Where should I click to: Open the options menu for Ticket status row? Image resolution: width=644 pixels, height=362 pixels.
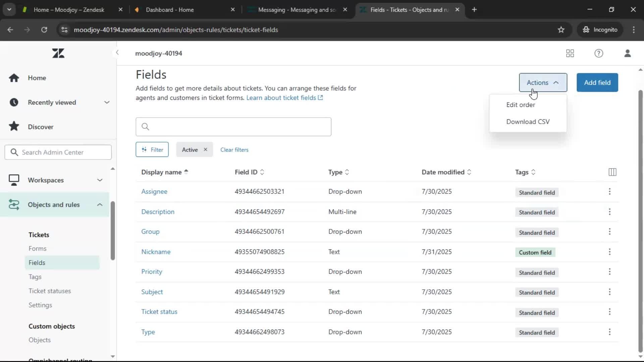click(x=609, y=312)
